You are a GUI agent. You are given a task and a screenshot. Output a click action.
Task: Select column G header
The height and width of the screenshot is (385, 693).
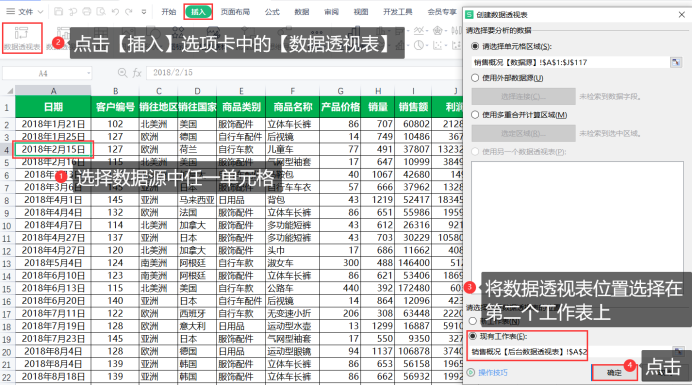click(340, 91)
